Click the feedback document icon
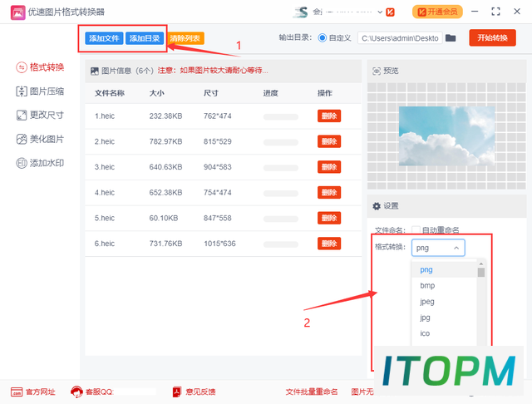The width and height of the screenshot is (532, 404). tap(177, 392)
